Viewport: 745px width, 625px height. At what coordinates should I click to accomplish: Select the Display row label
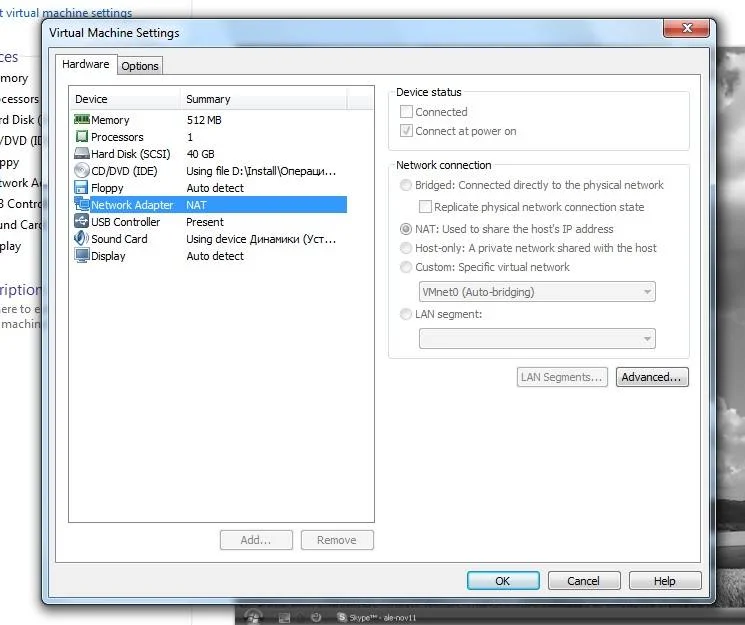(108, 256)
